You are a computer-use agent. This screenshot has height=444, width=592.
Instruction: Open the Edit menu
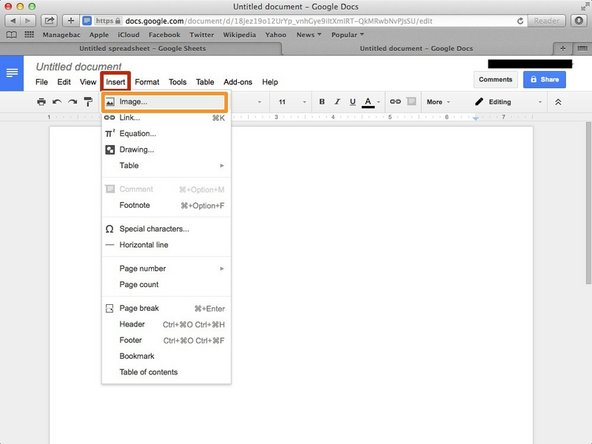[64, 82]
